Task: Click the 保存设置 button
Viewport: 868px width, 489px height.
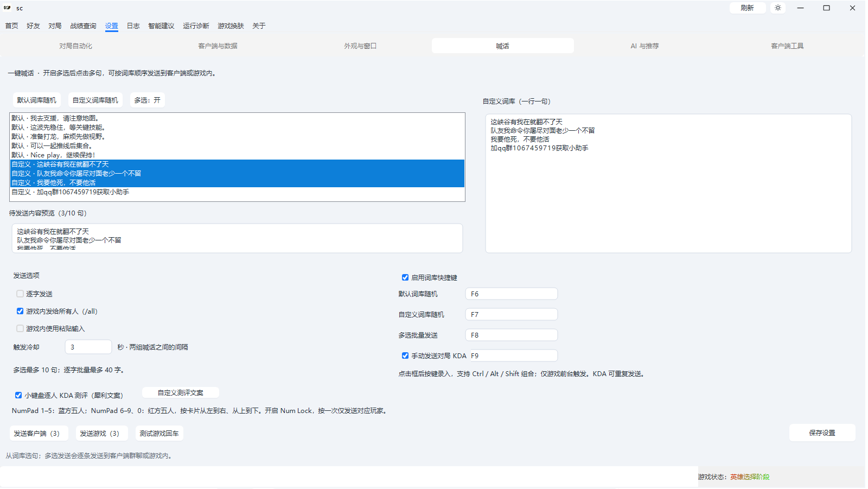Action: pyautogui.click(x=822, y=433)
